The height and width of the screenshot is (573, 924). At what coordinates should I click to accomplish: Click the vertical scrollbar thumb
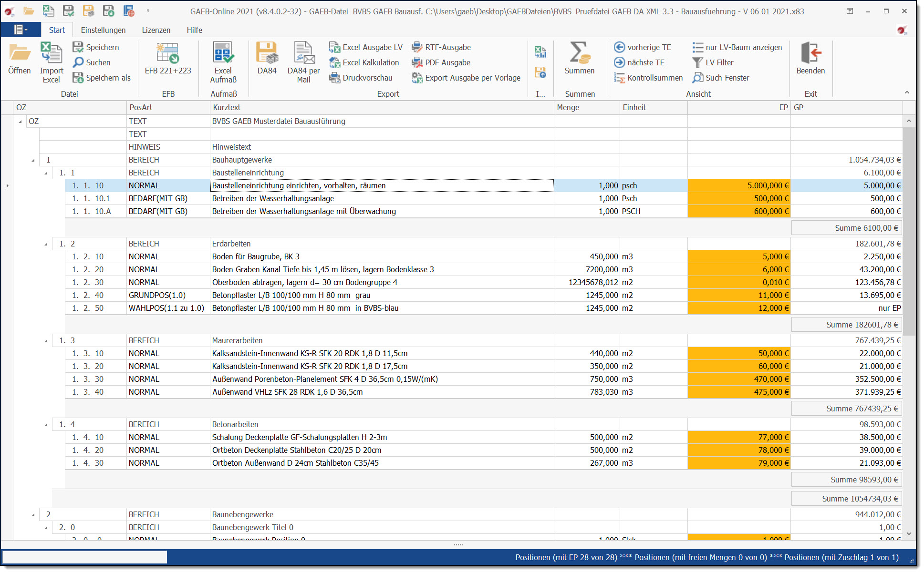[x=909, y=231]
